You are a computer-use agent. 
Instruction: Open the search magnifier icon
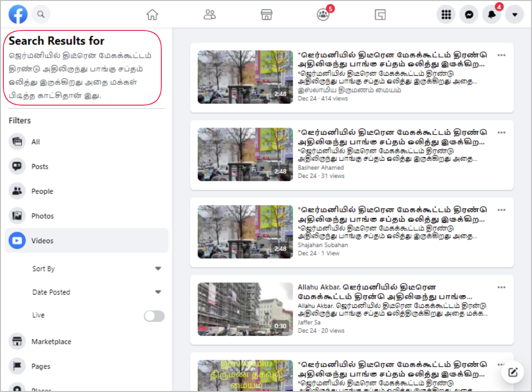(x=41, y=14)
